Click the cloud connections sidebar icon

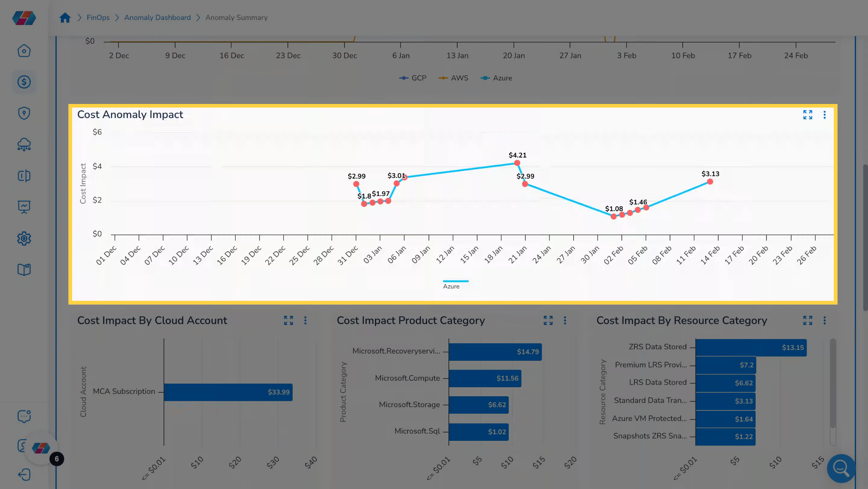(x=24, y=145)
